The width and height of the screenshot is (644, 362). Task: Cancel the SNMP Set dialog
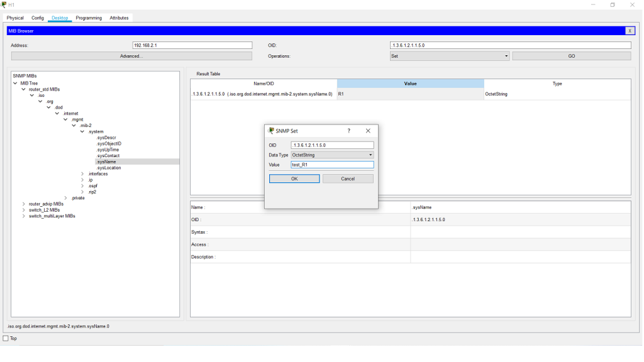[348, 178]
